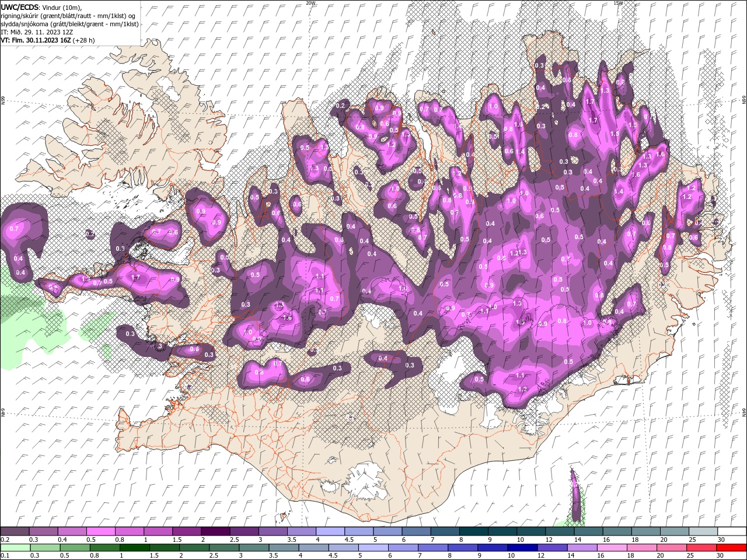This screenshot has width=747, height=560.
Task: Select the bright red above-30 swatch in rain scale
Action: [731, 548]
